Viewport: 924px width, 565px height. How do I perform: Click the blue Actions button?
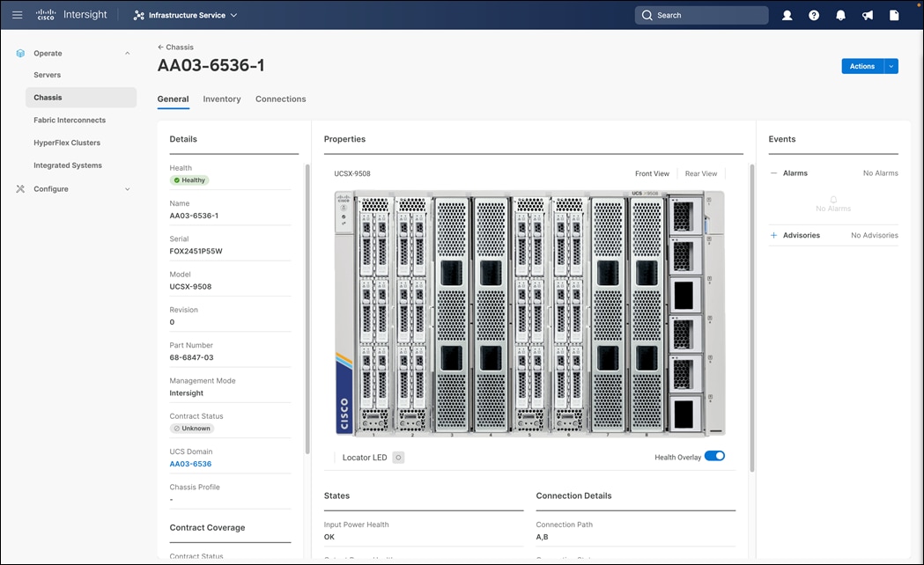(861, 66)
